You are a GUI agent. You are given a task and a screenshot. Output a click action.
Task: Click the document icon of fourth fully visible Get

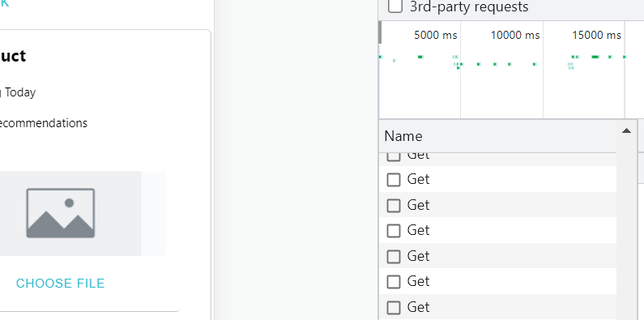pos(394,256)
